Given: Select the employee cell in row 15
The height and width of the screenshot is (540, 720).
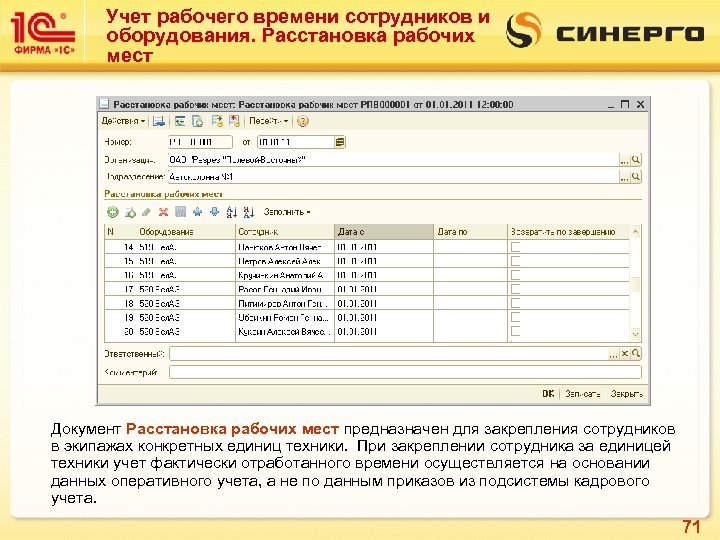Looking at the screenshot, I should [285, 261].
